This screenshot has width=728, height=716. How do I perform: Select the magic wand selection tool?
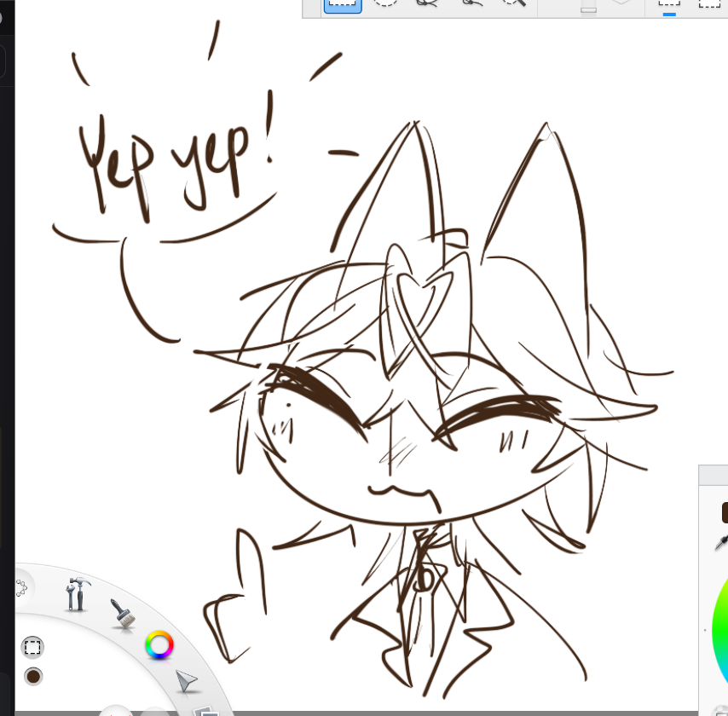(x=514, y=3)
